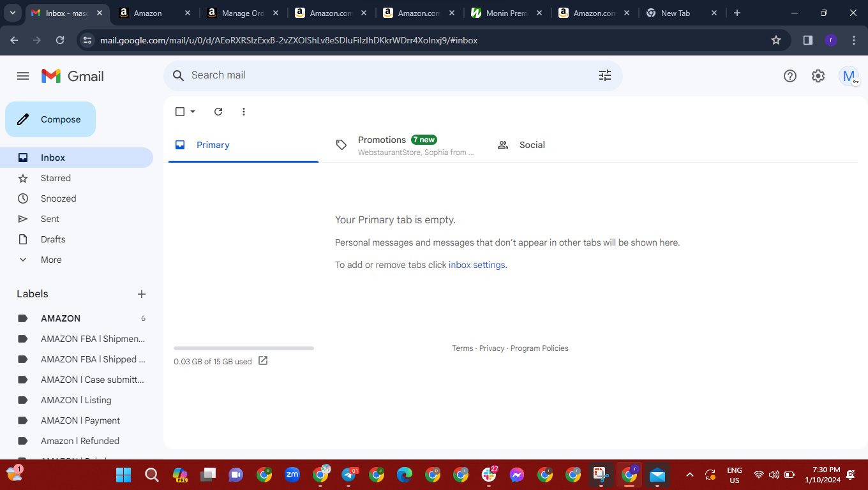The image size is (868, 490).
Task: Open Microsoft Edge from the taskbar
Action: point(405,475)
